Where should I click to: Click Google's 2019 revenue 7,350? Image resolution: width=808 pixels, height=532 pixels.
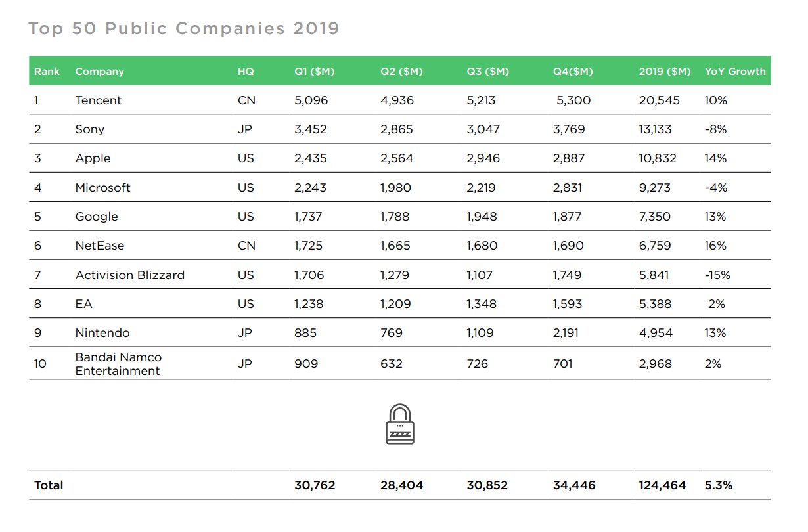(x=655, y=217)
